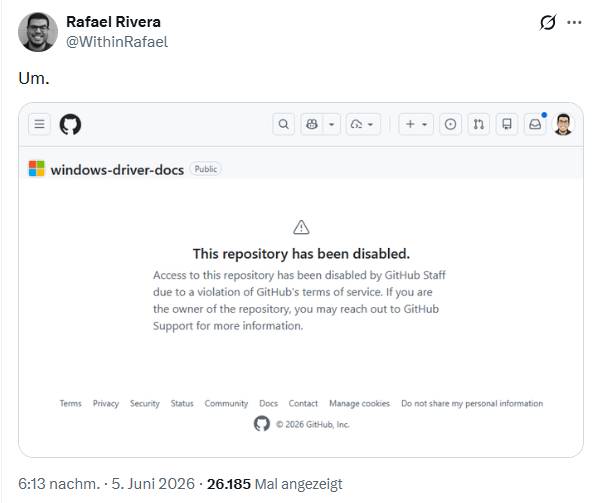
Task: Click the Public repository badge
Action: (205, 169)
